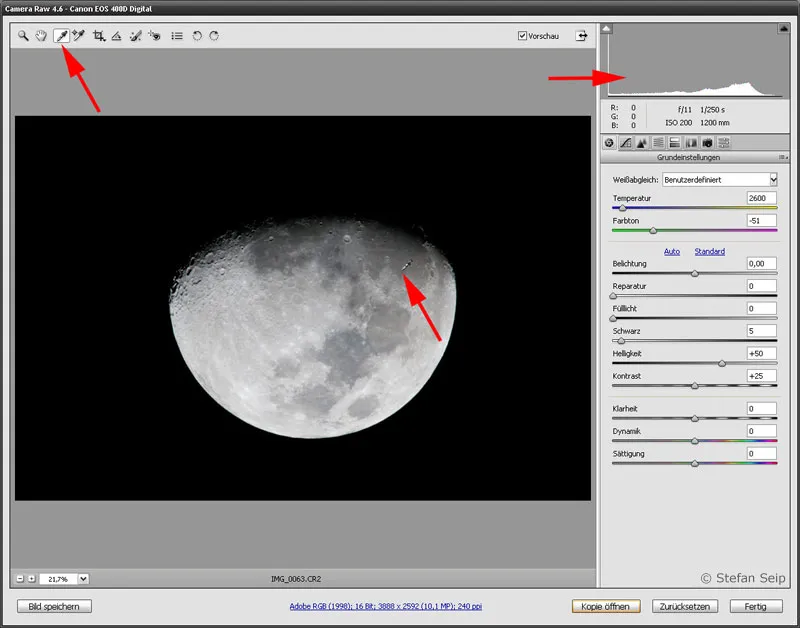Click the Belichtung slider handle

[694, 273]
